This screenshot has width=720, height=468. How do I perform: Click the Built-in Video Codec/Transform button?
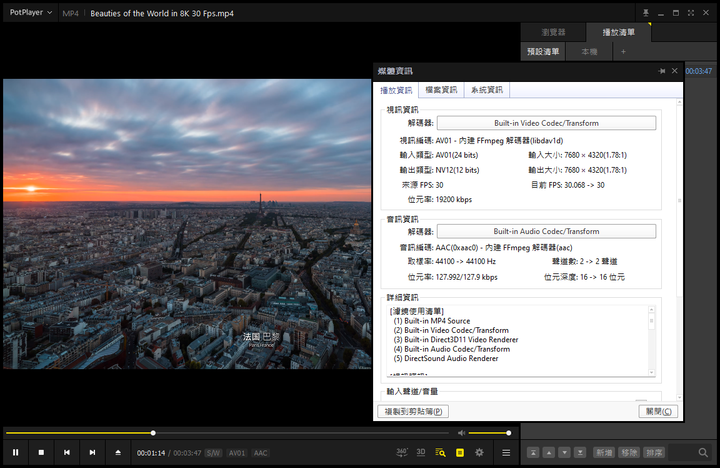[x=546, y=123]
